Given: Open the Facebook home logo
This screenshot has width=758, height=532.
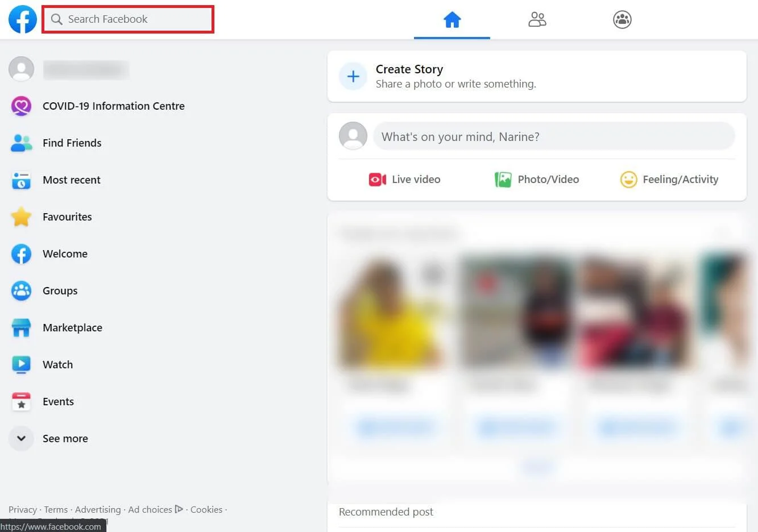Looking at the screenshot, I should click(22, 19).
